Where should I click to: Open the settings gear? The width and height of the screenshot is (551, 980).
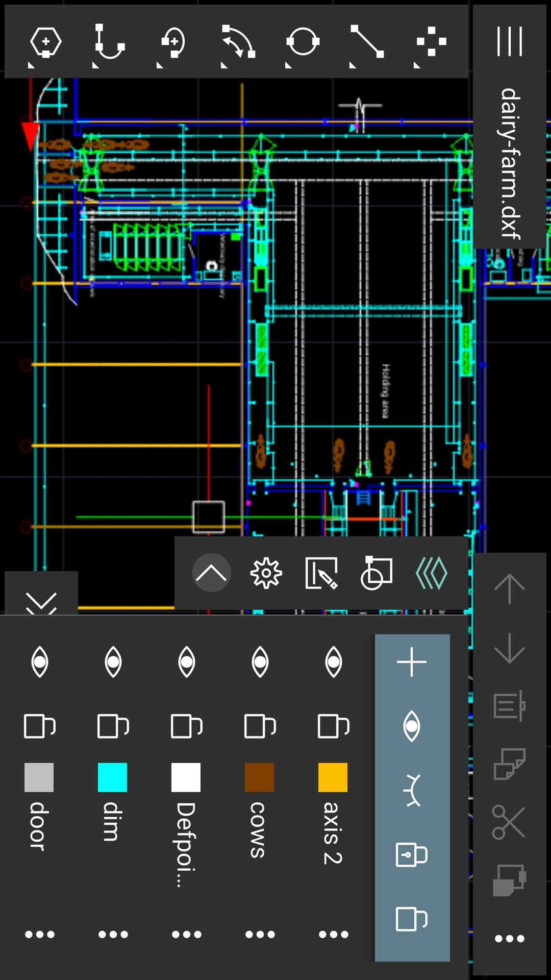coord(266,573)
